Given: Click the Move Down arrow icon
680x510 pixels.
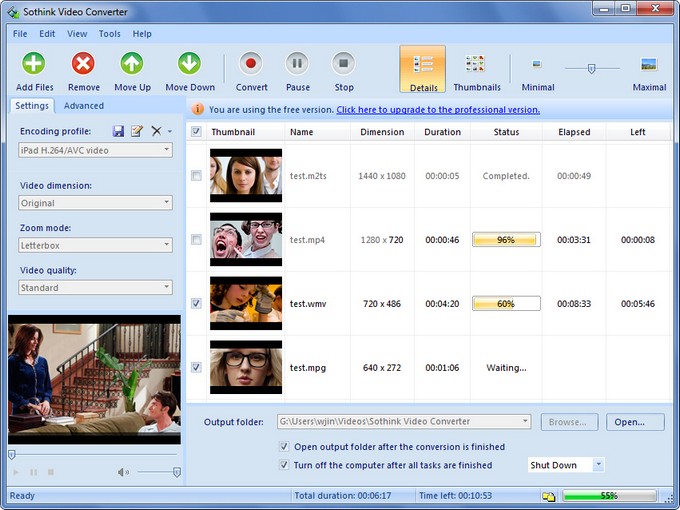Looking at the screenshot, I should (x=189, y=65).
